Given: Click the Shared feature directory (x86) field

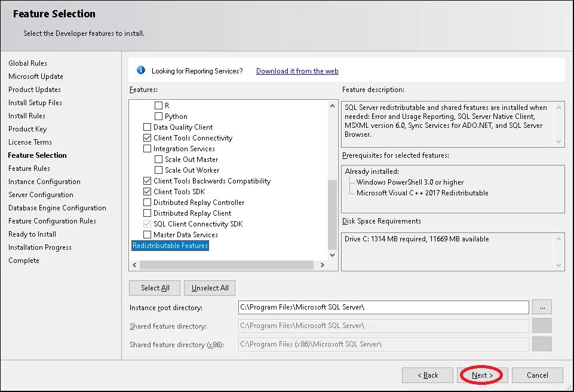Looking at the screenshot, I should (383, 344).
